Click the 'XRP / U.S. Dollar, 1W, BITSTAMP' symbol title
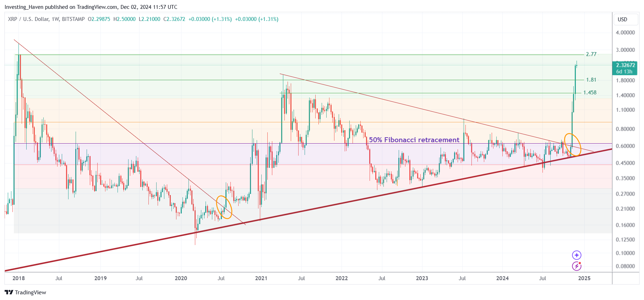The image size is (644, 300). click(47, 19)
